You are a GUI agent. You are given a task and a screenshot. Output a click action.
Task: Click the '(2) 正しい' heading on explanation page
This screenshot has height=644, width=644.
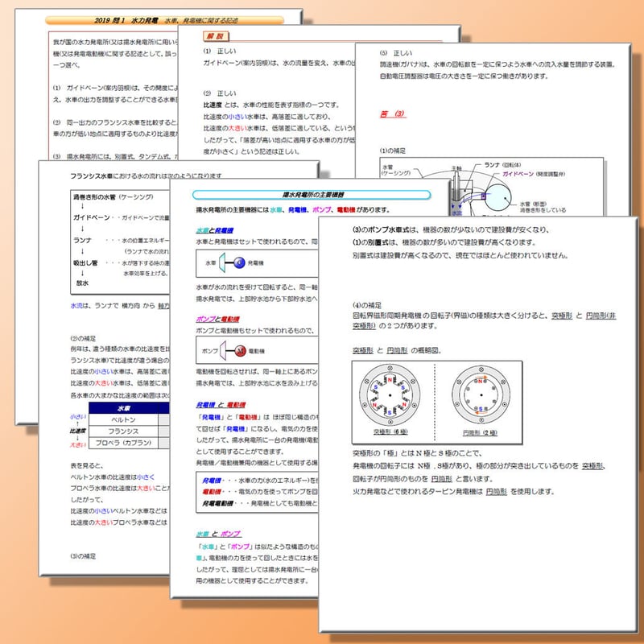coord(220,93)
